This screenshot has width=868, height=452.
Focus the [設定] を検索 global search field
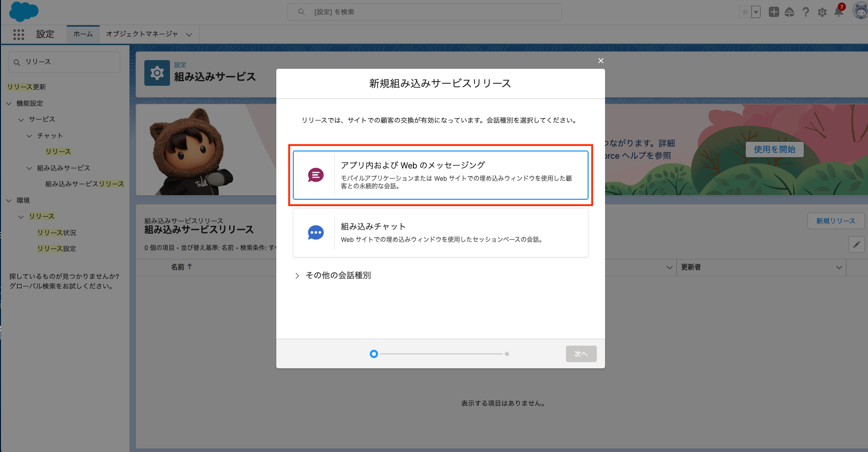click(x=425, y=12)
